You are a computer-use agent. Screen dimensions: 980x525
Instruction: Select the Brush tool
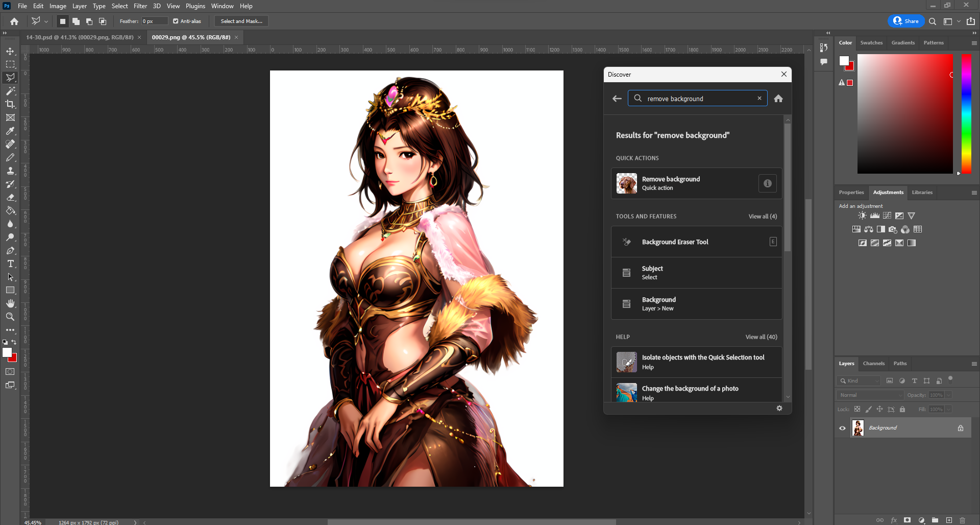tap(10, 157)
